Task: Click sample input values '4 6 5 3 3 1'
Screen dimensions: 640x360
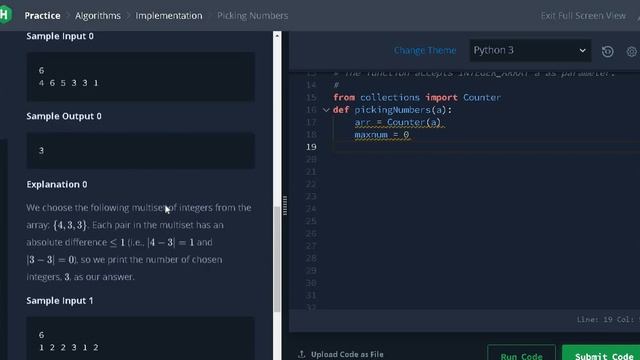Action: tap(69, 83)
